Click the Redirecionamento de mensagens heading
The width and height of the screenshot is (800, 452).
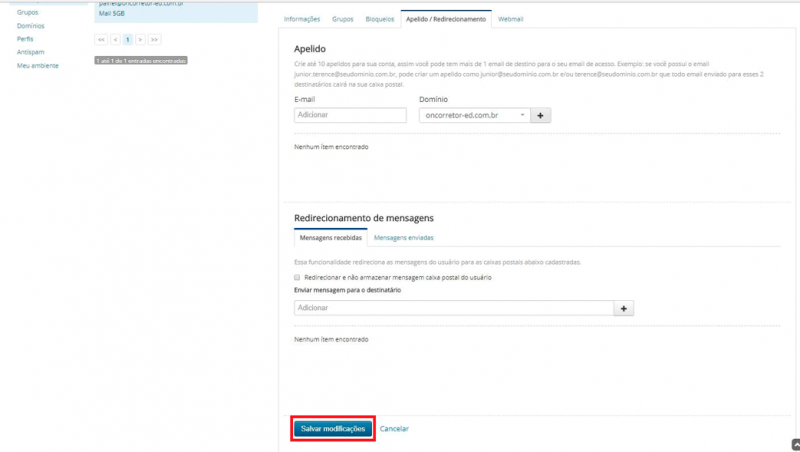(x=364, y=218)
